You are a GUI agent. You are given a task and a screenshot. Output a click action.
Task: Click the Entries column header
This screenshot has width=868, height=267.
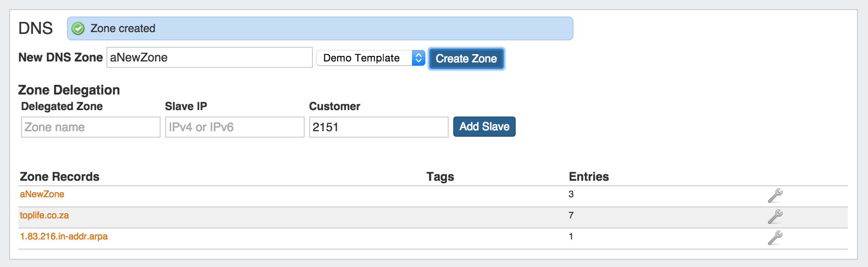589,177
